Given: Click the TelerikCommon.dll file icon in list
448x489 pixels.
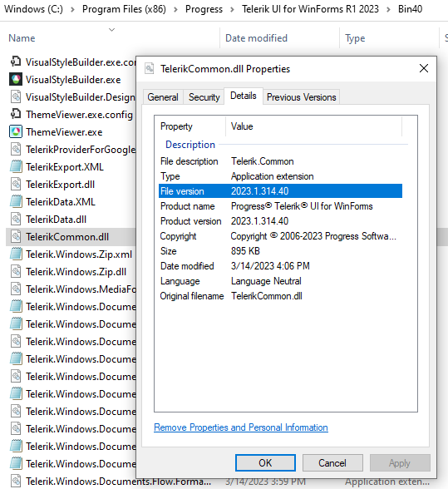Looking at the screenshot, I should pyautogui.click(x=16, y=237).
